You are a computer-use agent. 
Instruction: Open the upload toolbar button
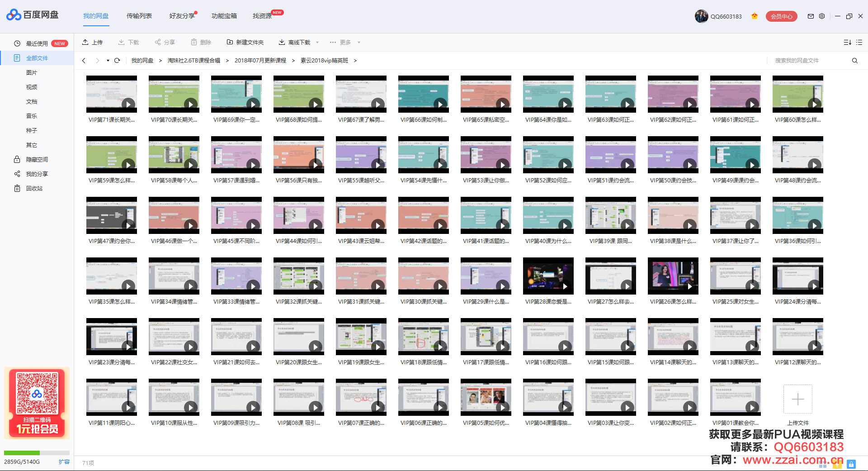[x=92, y=42]
